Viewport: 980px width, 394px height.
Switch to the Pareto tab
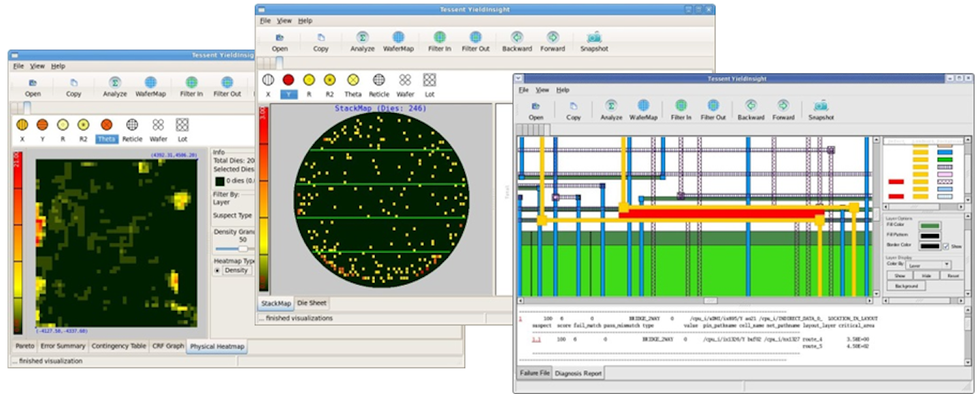pyautogui.click(x=24, y=346)
